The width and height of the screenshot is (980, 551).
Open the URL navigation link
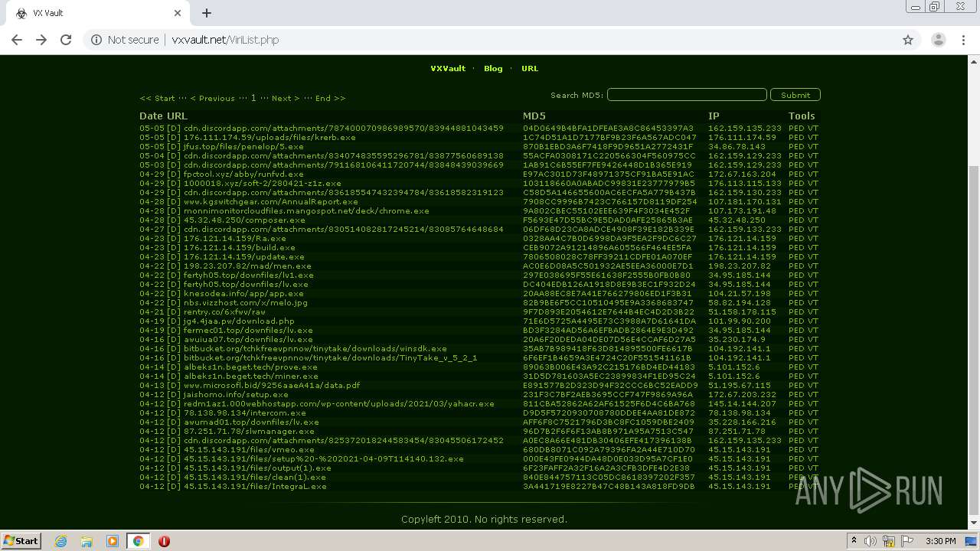530,68
